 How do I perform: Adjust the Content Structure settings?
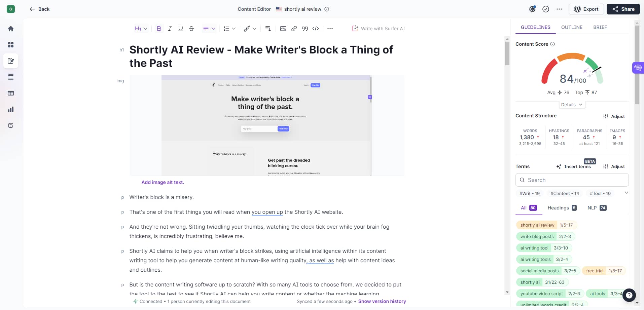pos(614,116)
